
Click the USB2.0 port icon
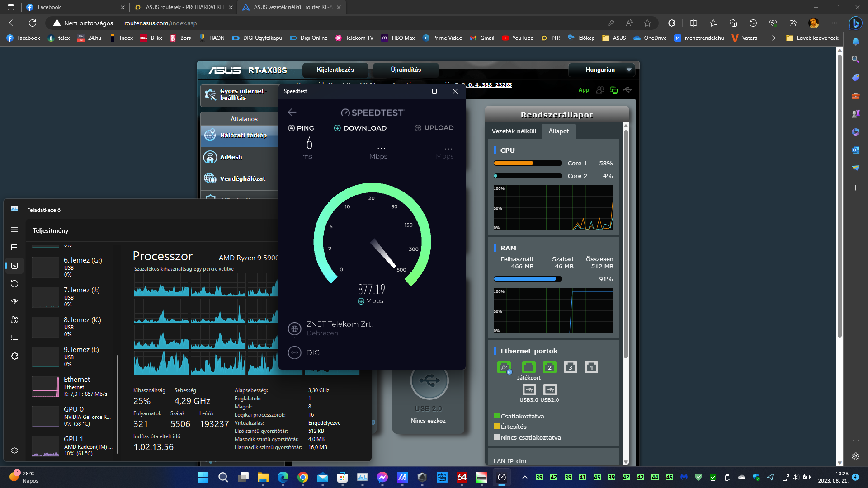coord(550,389)
